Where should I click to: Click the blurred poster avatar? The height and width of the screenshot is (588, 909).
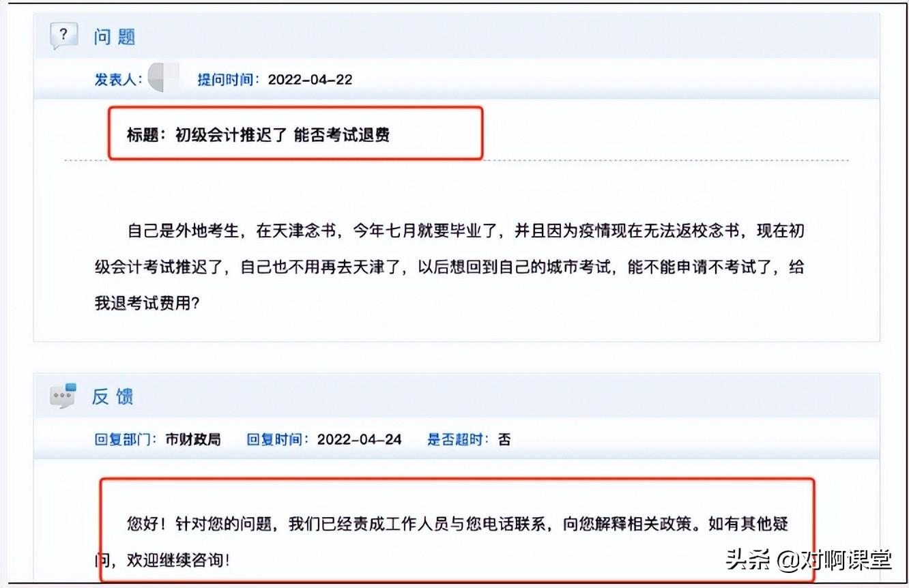tap(164, 77)
